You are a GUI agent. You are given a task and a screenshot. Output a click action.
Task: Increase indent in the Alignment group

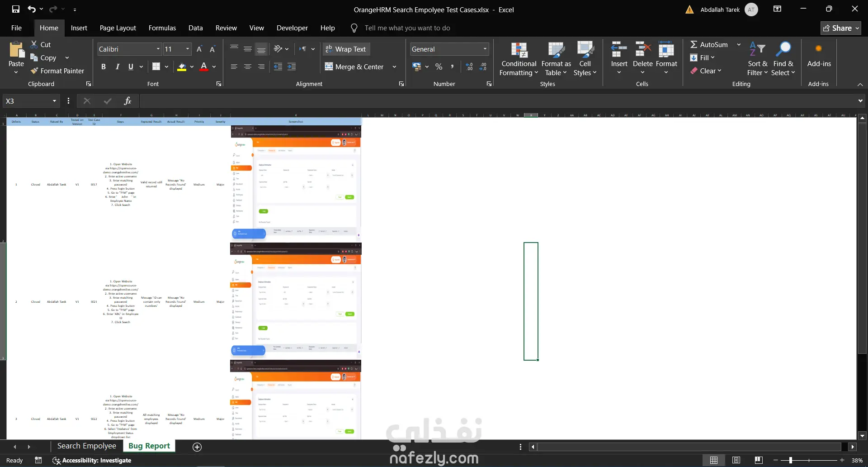tap(292, 67)
